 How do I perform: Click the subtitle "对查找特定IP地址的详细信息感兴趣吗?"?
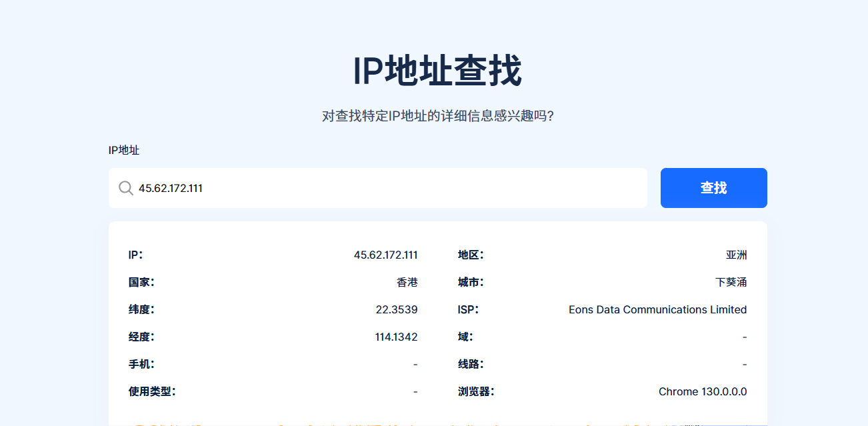438,116
